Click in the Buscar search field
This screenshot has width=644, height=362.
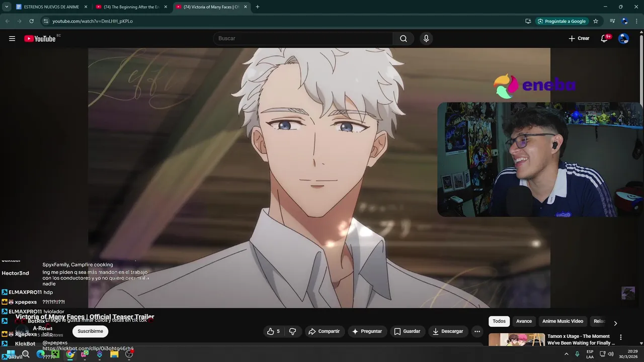point(303,39)
